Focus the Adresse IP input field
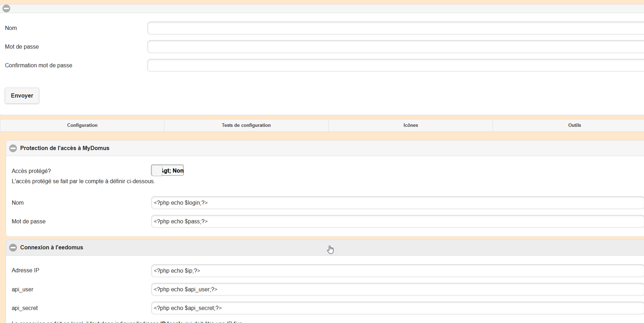 pos(396,271)
